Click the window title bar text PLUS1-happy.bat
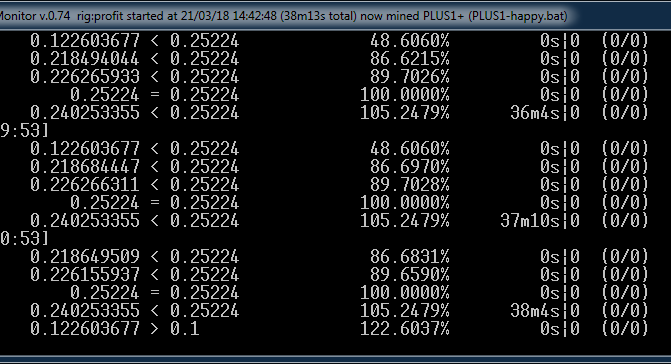 pyautogui.click(x=517, y=16)
